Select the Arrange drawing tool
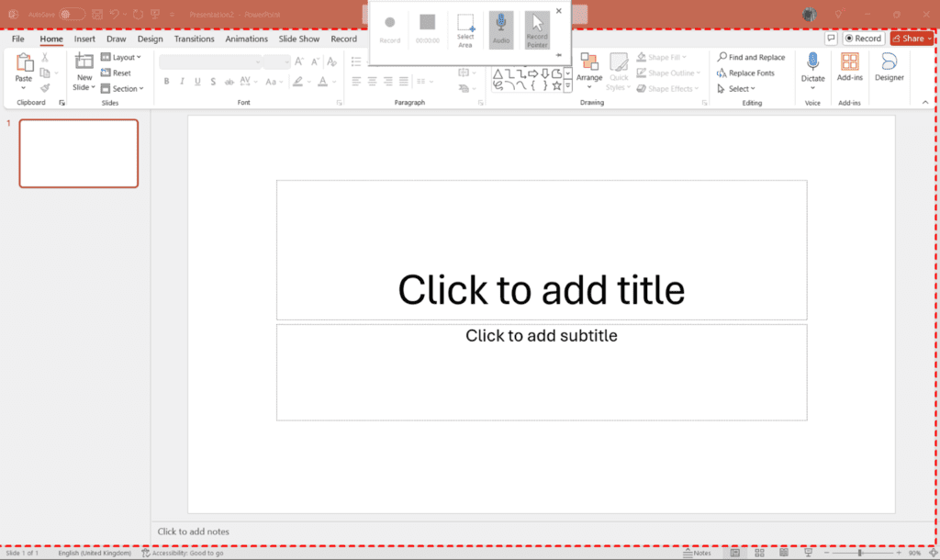The height and width of the screenshot is (560, 940). pyautogui.click(x=590, y=72)
